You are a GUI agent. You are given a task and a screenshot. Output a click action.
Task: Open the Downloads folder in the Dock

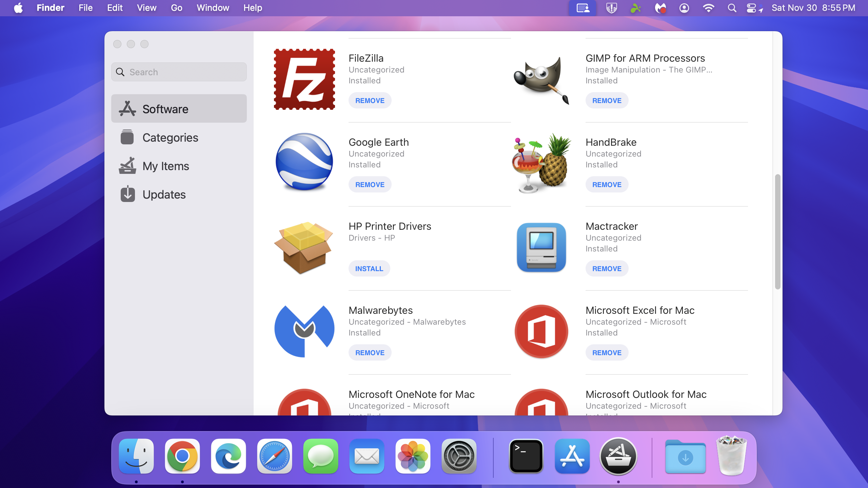click(686, 456)
